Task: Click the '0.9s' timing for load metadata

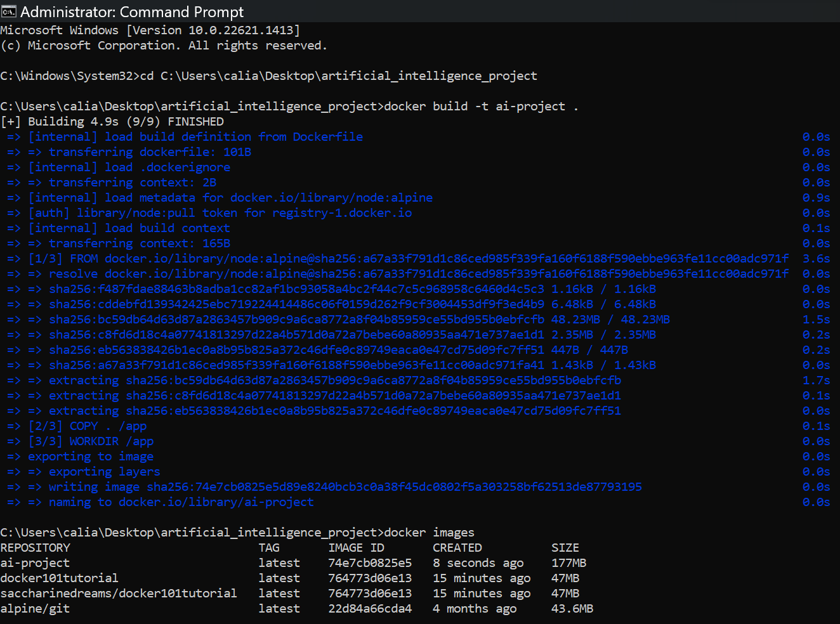Action: (817, 198)
